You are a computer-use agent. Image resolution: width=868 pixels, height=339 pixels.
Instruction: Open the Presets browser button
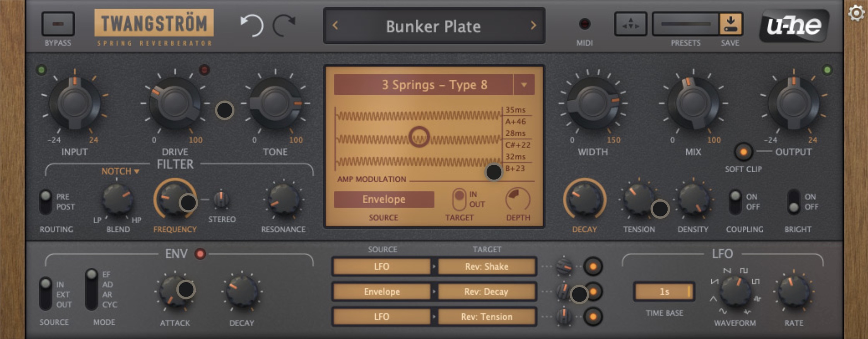685,24
